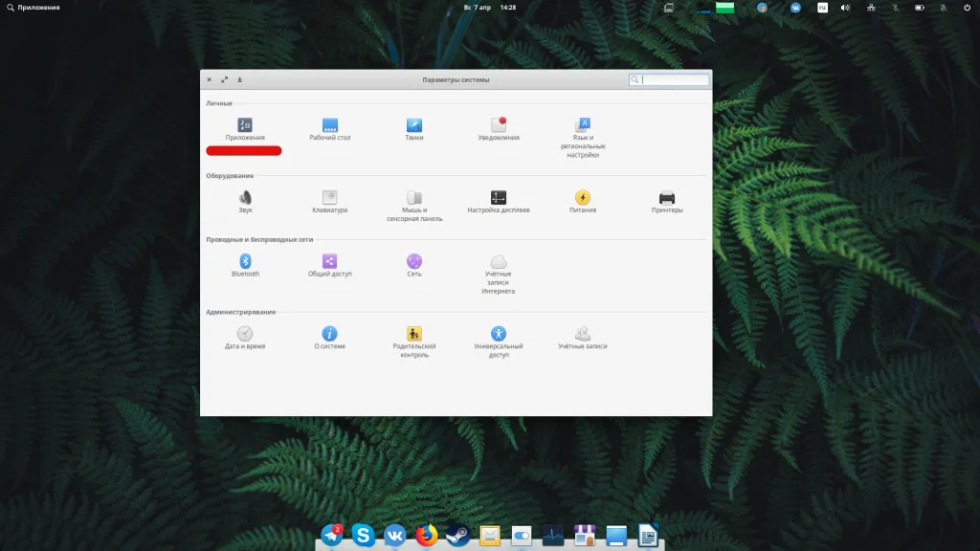Open the Приложения menu in top panel

(33, 7)
